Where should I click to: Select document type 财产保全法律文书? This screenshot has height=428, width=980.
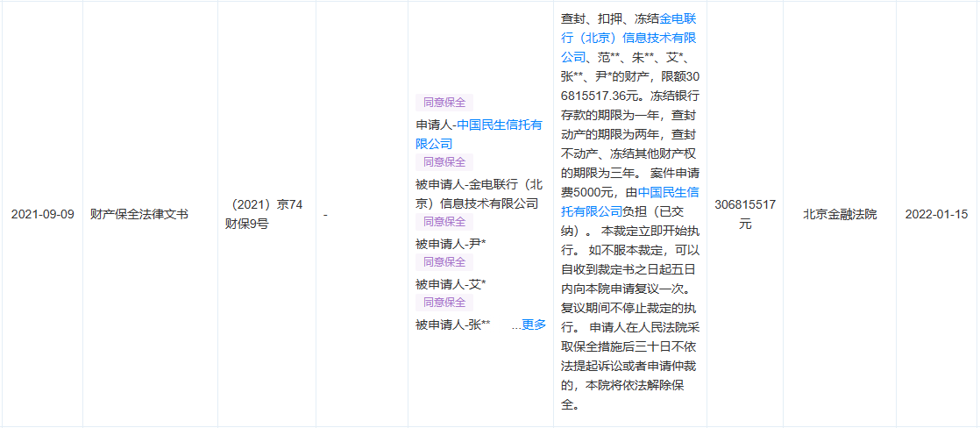(140, 214)
